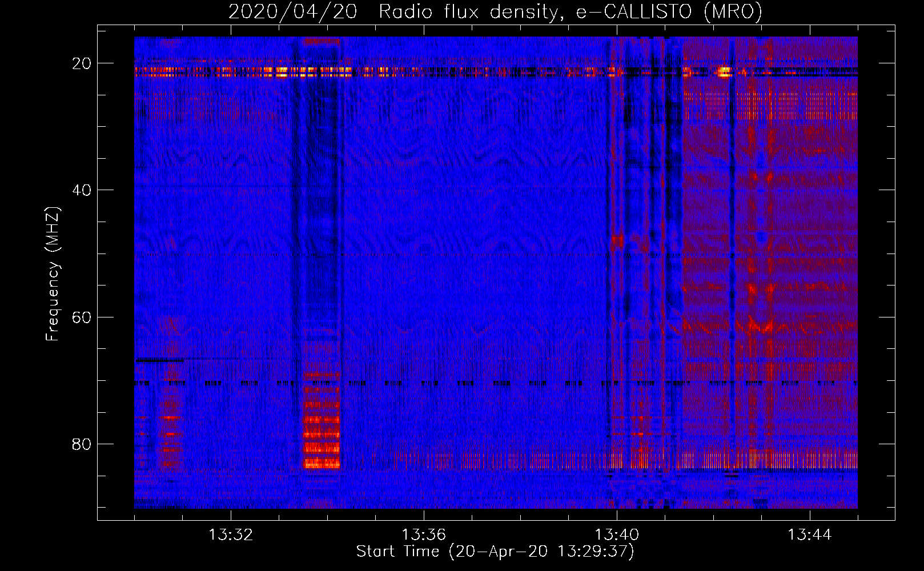This screenshot has width=924, height=571.
Task: Click the '60' frequency tick label
Action: click(82, 317)
